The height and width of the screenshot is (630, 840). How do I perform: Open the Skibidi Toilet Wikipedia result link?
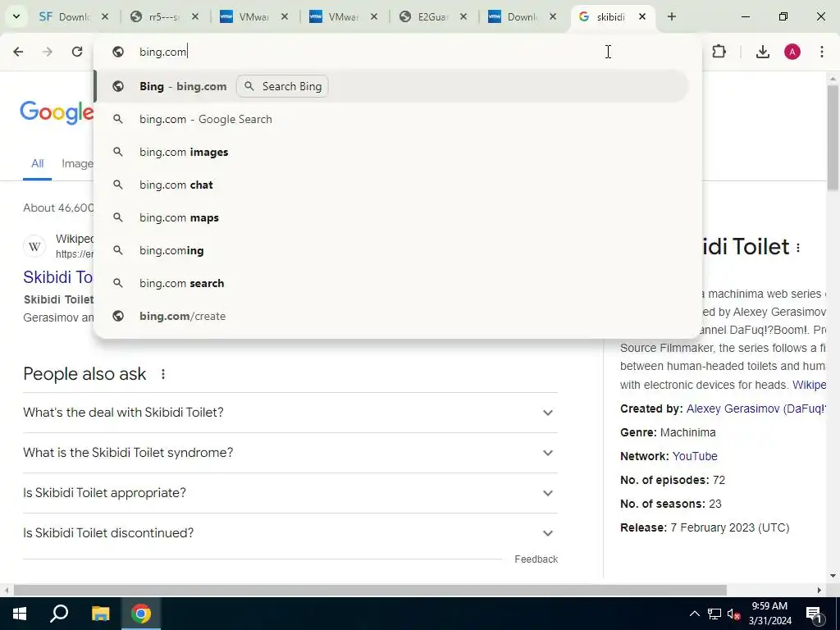tap(58, 277)
